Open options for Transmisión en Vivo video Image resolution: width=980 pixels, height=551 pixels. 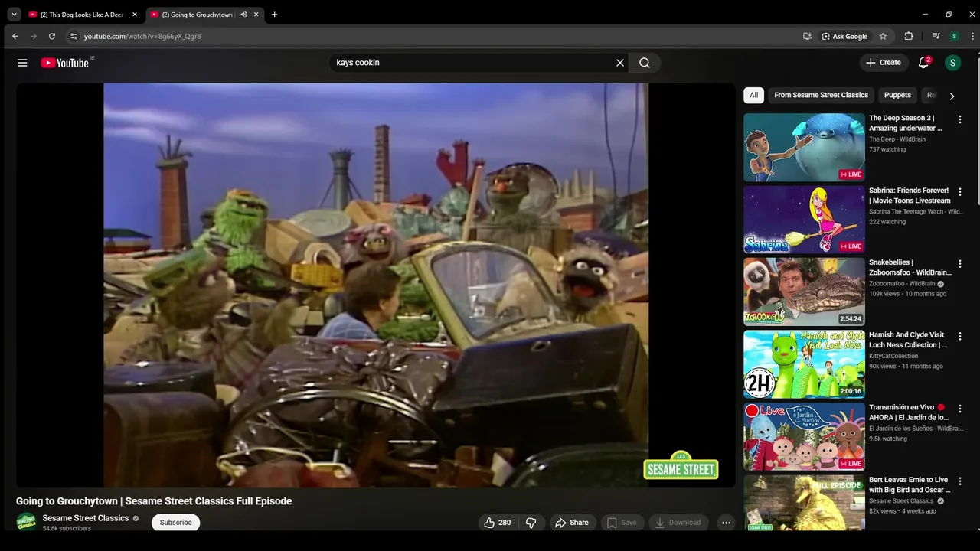tap(960, 409)
